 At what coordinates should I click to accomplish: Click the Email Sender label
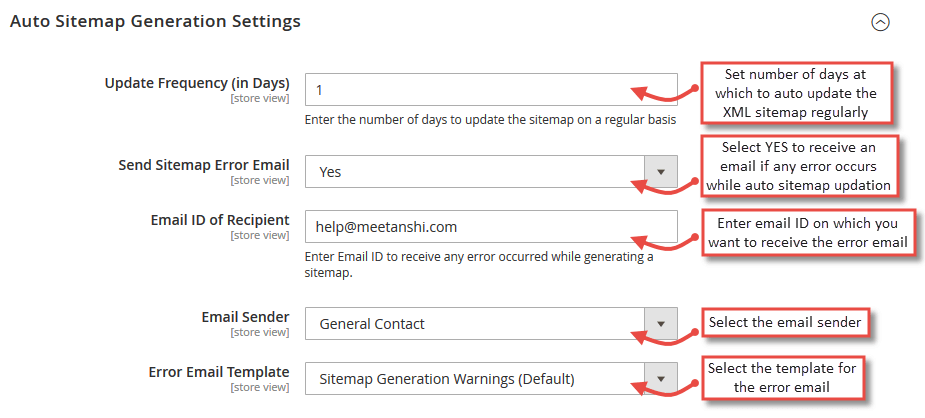[245, 317]
